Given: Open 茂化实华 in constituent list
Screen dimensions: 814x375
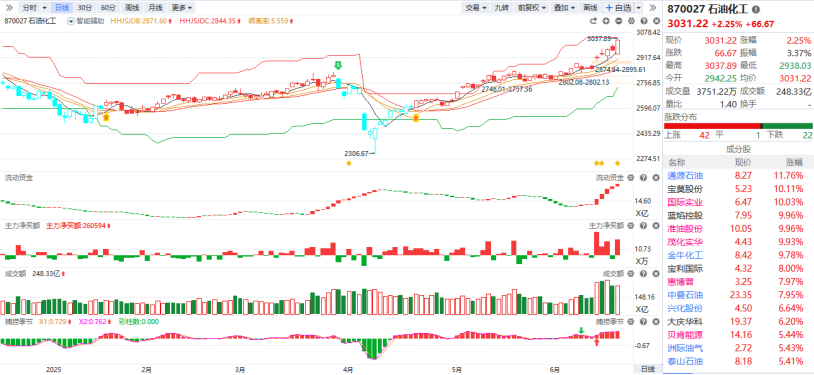Looking at the screenshot, I should 685,242.
